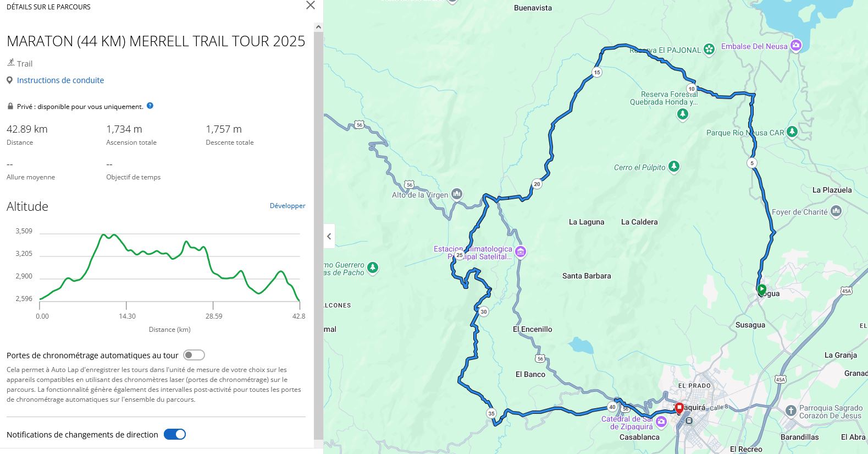Image resolution: width=868 pixels, height=454 pixels.
Task: Expand the Altitude chart via Développer
Action: tap(288, 206)
